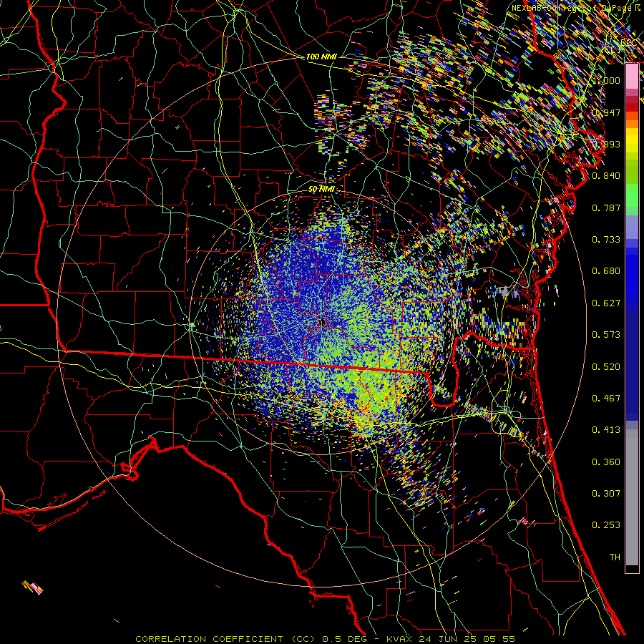Click the 0.413 scale value
The width and height of the screenshot is (644, 644).
606,430
